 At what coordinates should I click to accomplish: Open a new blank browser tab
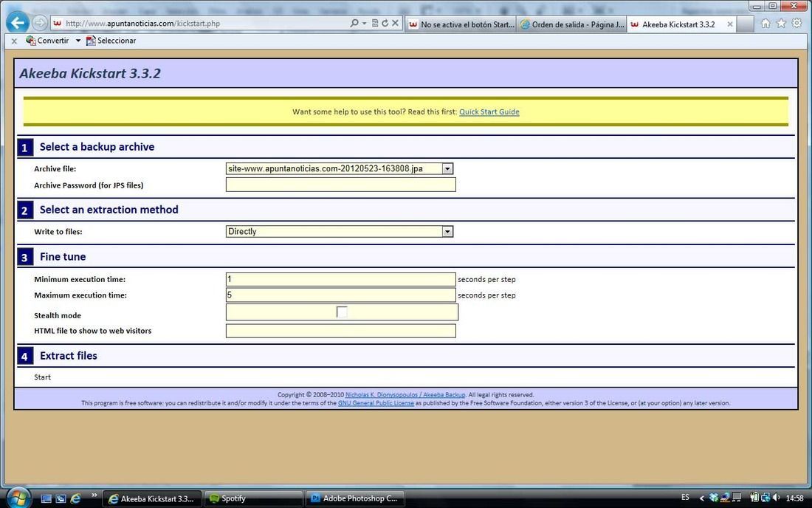745,24
